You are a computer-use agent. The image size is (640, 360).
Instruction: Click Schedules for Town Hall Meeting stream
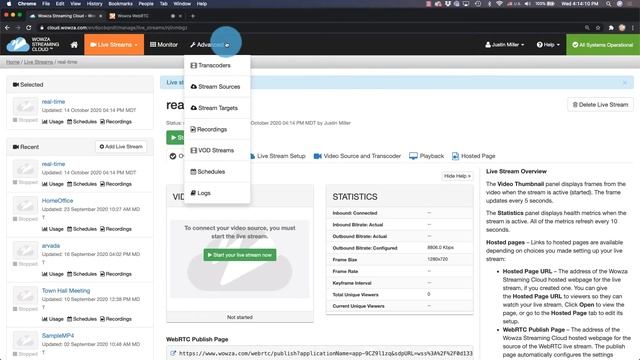(x=82, y=319)
